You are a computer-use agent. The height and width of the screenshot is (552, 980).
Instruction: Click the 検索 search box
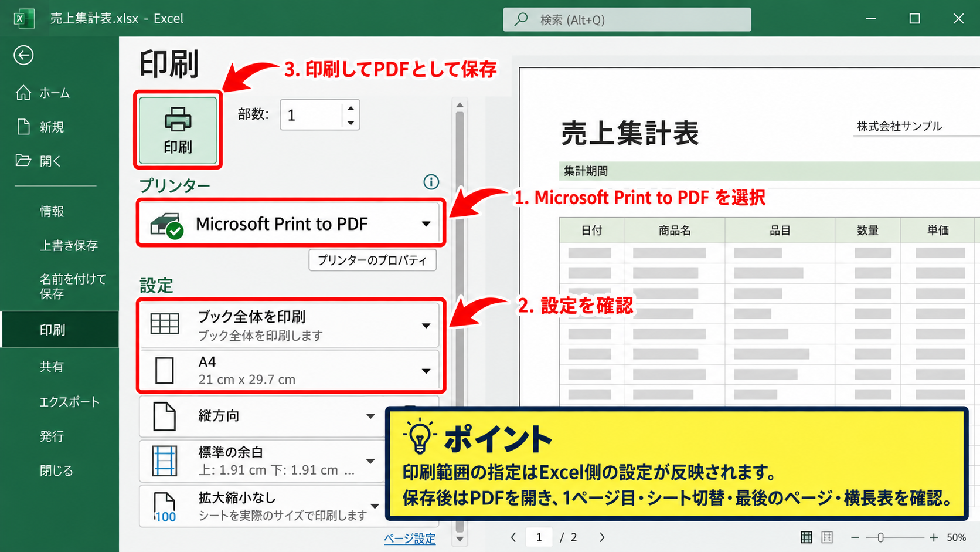point(627,19)
